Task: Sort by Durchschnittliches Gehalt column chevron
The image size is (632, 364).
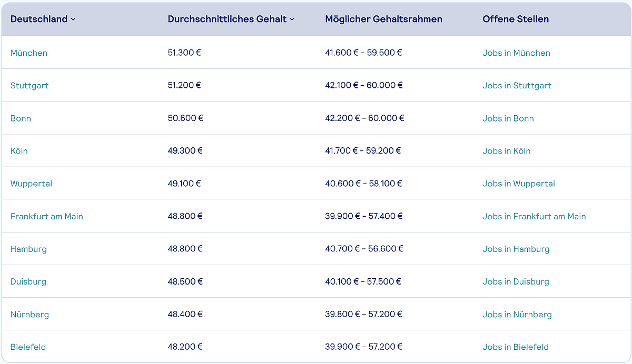Action: (292, 19)
